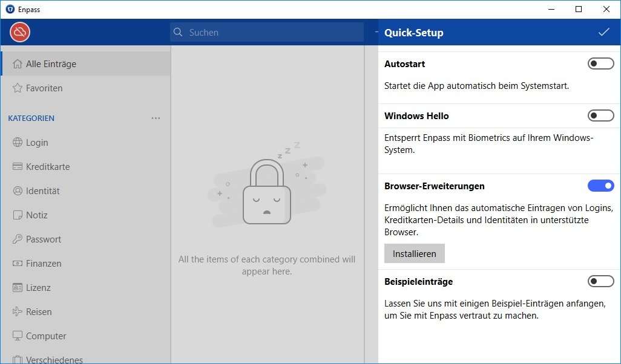
Task: Click the Favoriten star icon
Action: [17, 88]
